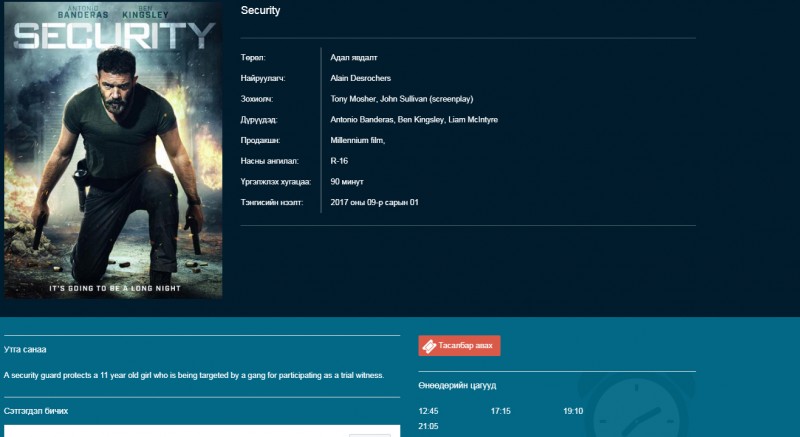Screen dimensions: 800x437
Task: Click the Дүрүүдэд label
Action: pyautogui.click(x=259, y=120)
